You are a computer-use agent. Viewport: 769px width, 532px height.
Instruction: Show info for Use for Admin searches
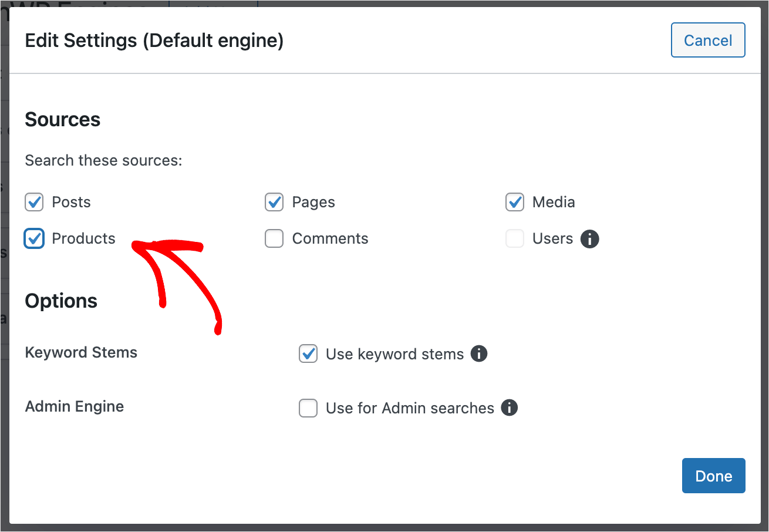click(x=510, y=408)
